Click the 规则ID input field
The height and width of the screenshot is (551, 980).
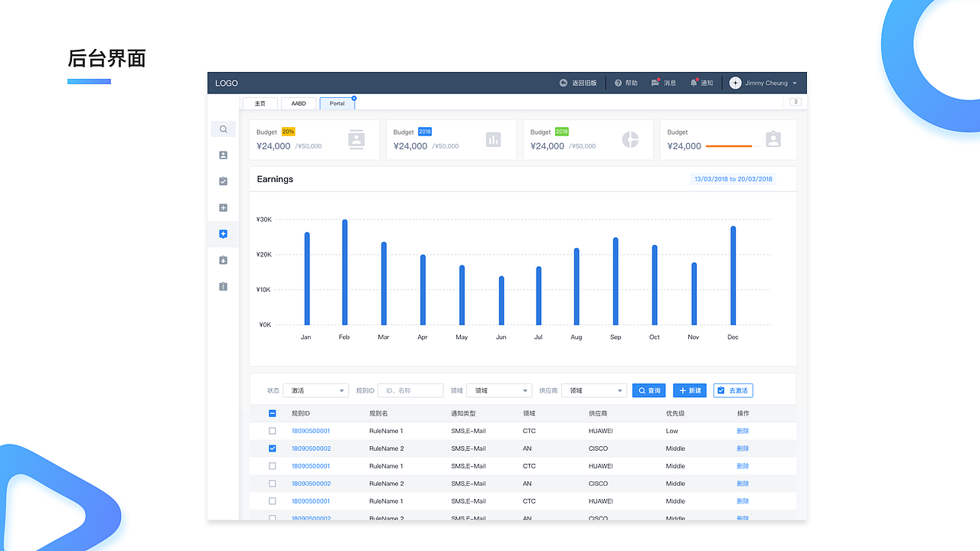pyautogui.click(x=410, y=390)
